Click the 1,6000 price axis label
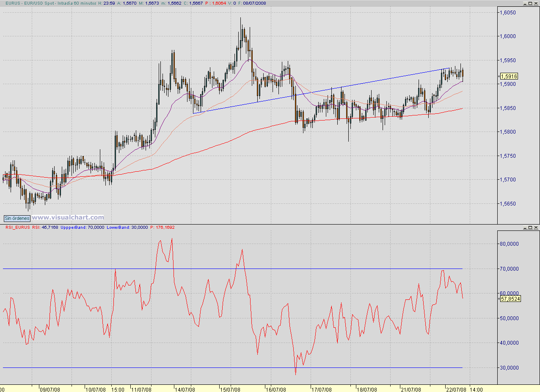Viewport: 540px width, 392px height. tap(508, 36)
